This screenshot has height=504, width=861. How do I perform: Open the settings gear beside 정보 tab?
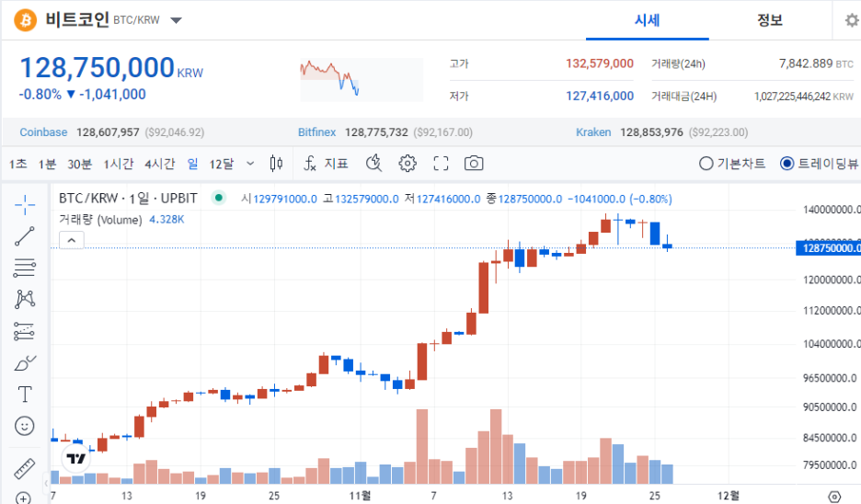851,21
